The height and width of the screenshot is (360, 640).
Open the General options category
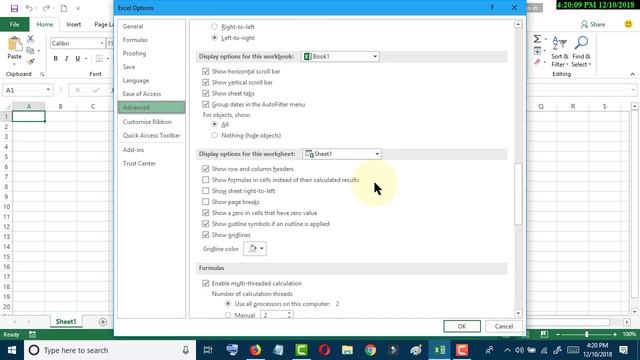pyautogui.click(x=133, y=26)
